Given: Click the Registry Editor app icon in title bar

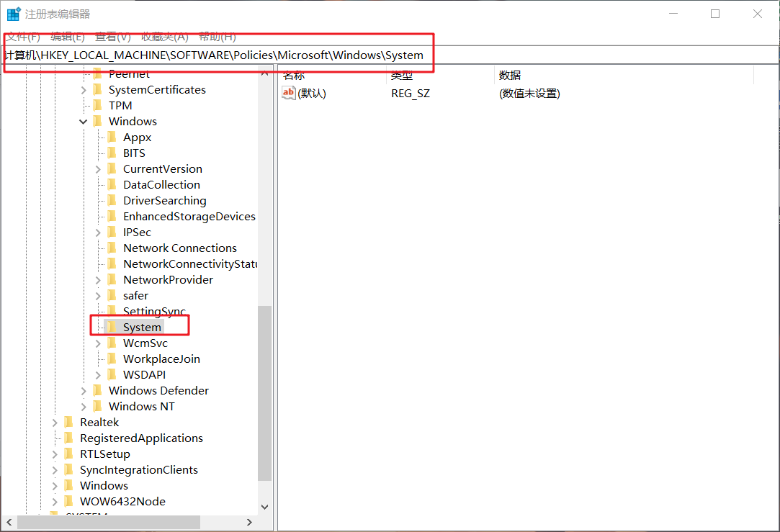Looking at the screenshot, I should coord(14,14).
